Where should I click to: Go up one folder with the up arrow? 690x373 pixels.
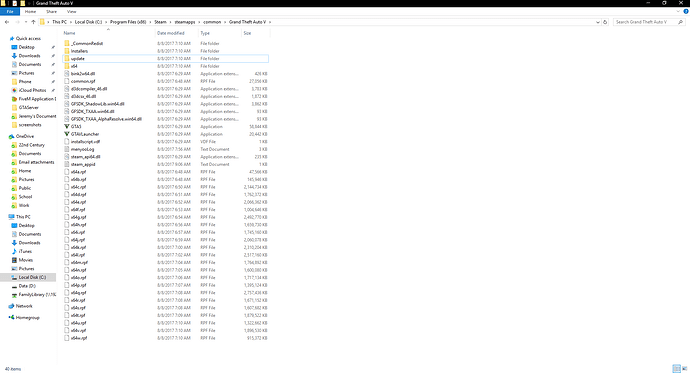[x=33, y=22]
